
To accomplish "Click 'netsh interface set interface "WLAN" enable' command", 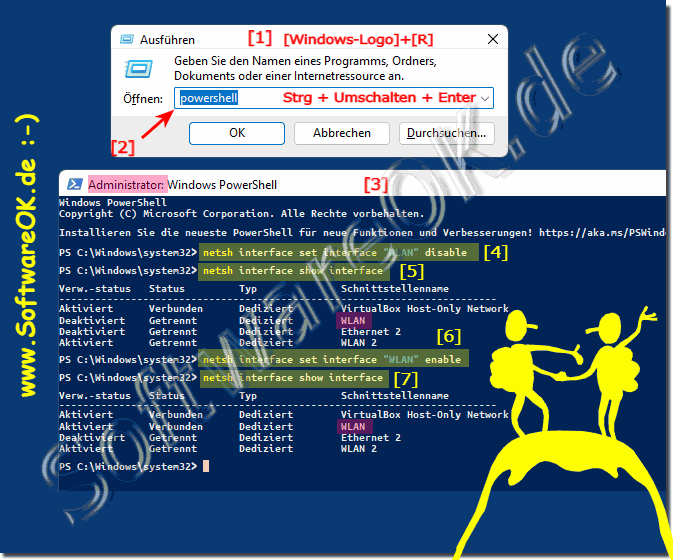I will 332,360.
